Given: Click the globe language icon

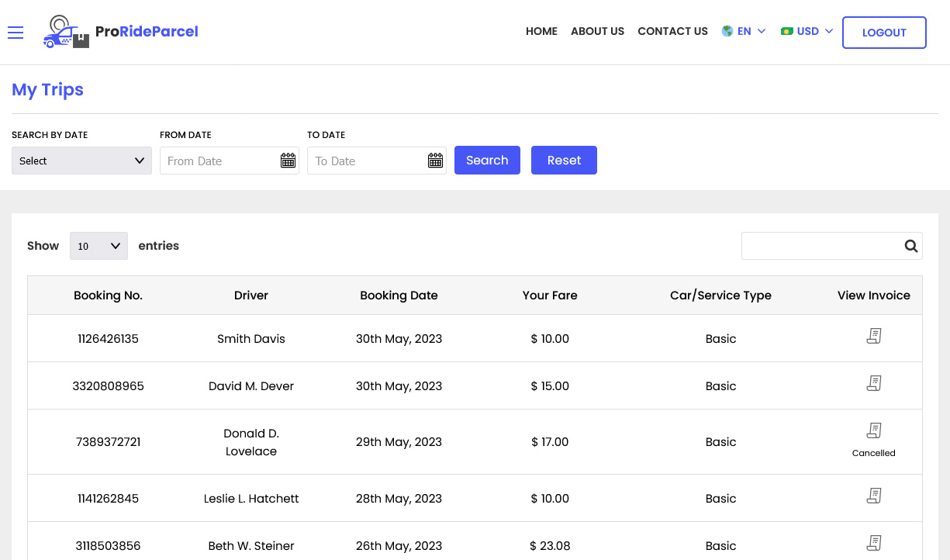Looking at the screenshot, I should coord(727,31).
